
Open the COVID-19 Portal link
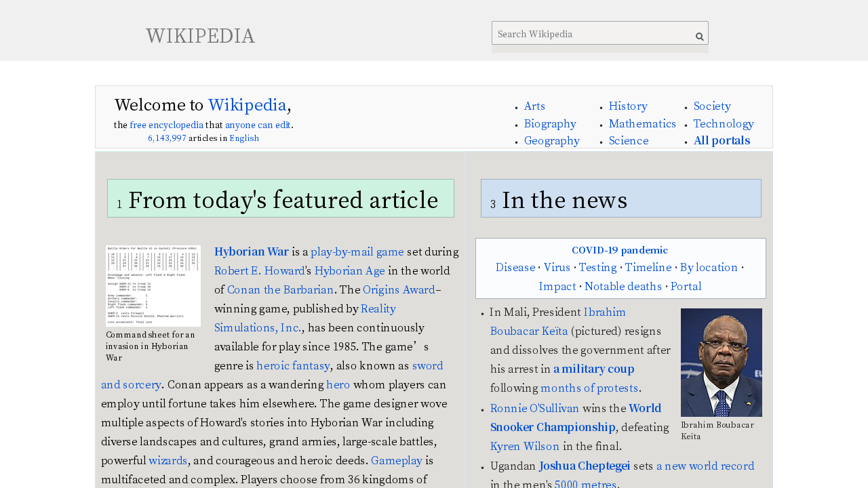click(686, 287)
